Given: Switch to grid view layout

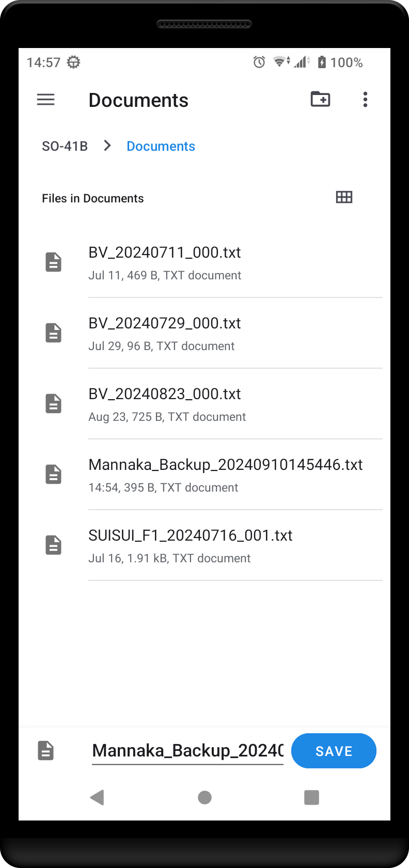Looking at the screenshot, I should (344, 197).
